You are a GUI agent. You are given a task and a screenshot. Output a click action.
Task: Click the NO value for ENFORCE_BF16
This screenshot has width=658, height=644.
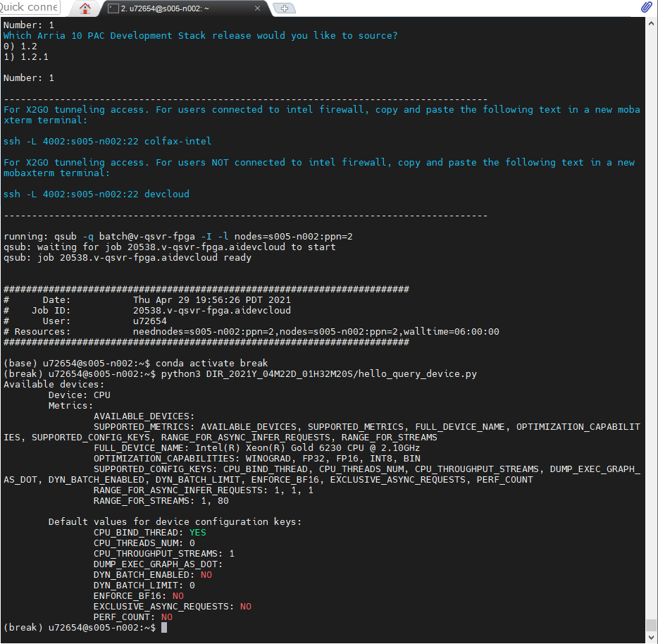point(178,596)
